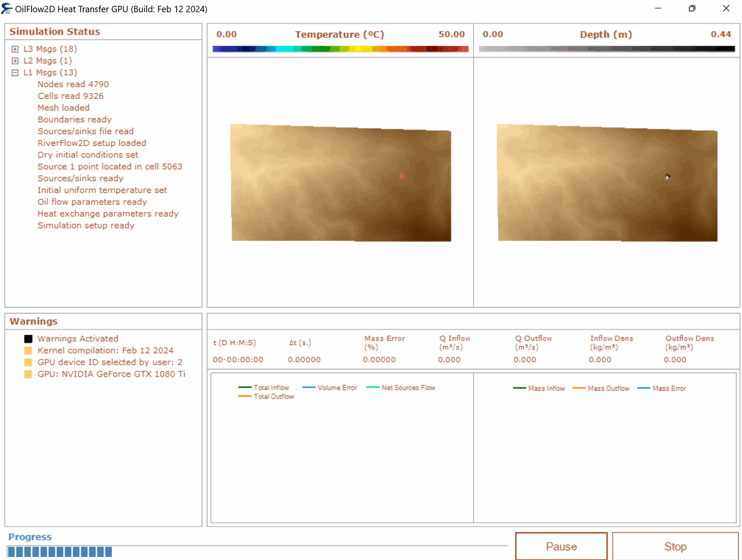The width and height of the screenshot is (742, 560).
Task: Click the Temperature terrain map view
Action: pyautogui.click(x=341, y=183)
